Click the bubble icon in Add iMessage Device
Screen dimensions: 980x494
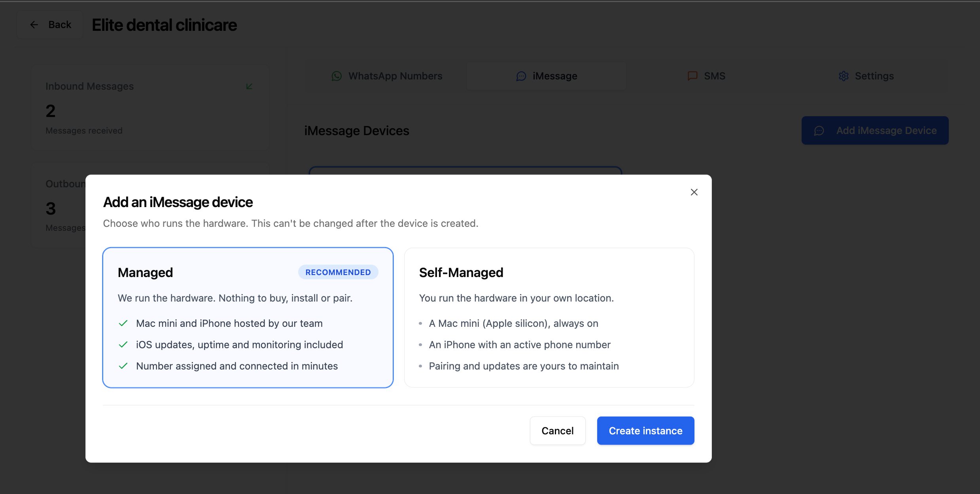(x=819, y=130)
